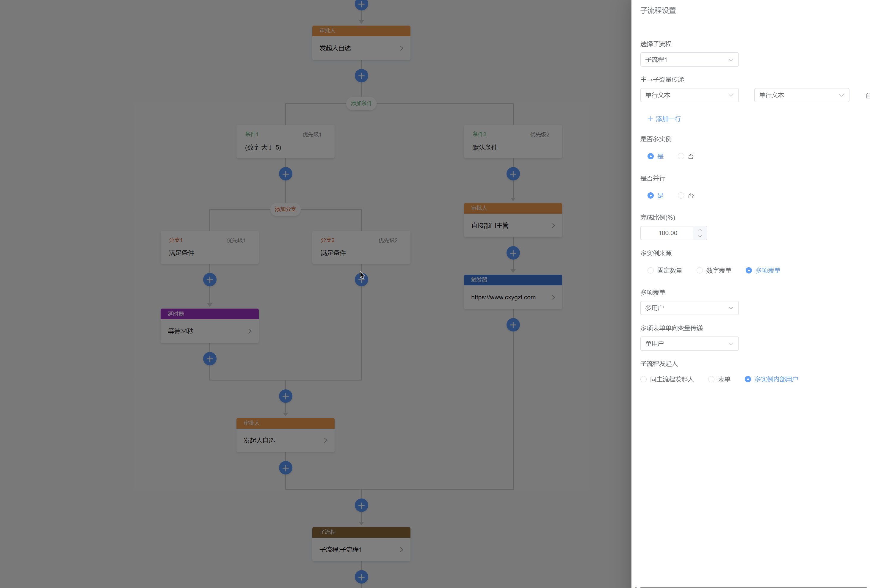
Task: Choose 固定数量 as multi-instance source
Action: (650, 271)
